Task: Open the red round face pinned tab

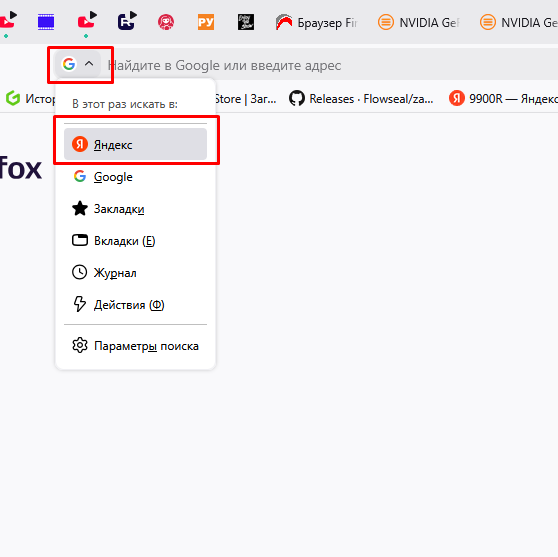Action: (x=166, y=22)
